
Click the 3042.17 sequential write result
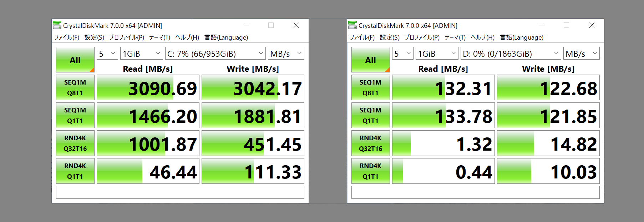point(253,87)
